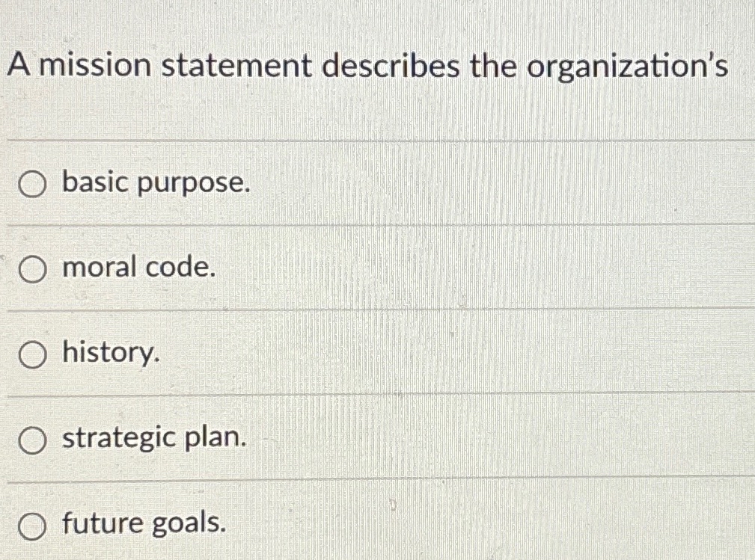This screenshot has height=560, width=755.
Task: Select the "strategic plan." radio button
Action: (x=31, y=439)
